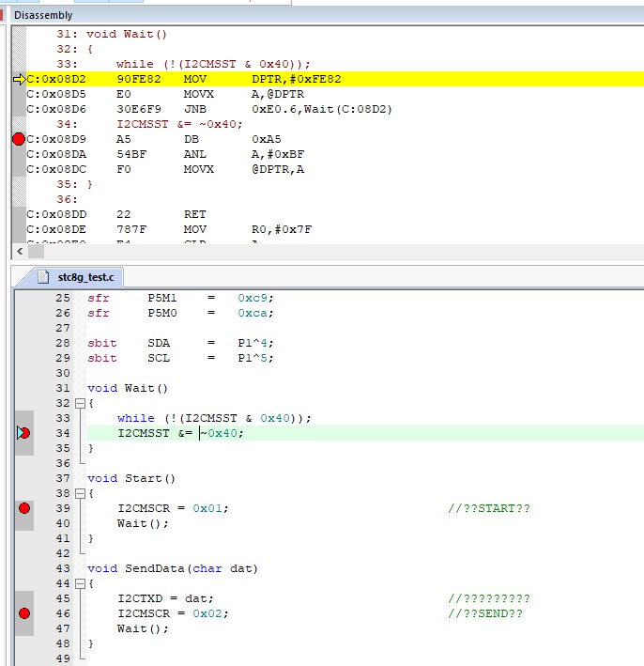Viewport: 644px width, 666px height.
Task: Place cursor in line 34 I2CMSST statement
Action: pyautogui.click(x=180, y=433)
